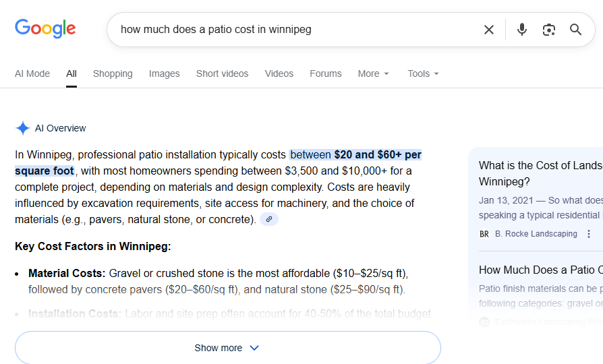Click into the search query field
Image resolution: width=603 pixels, height=364 pixels.
pyautogui.click(x=290, y=30)
